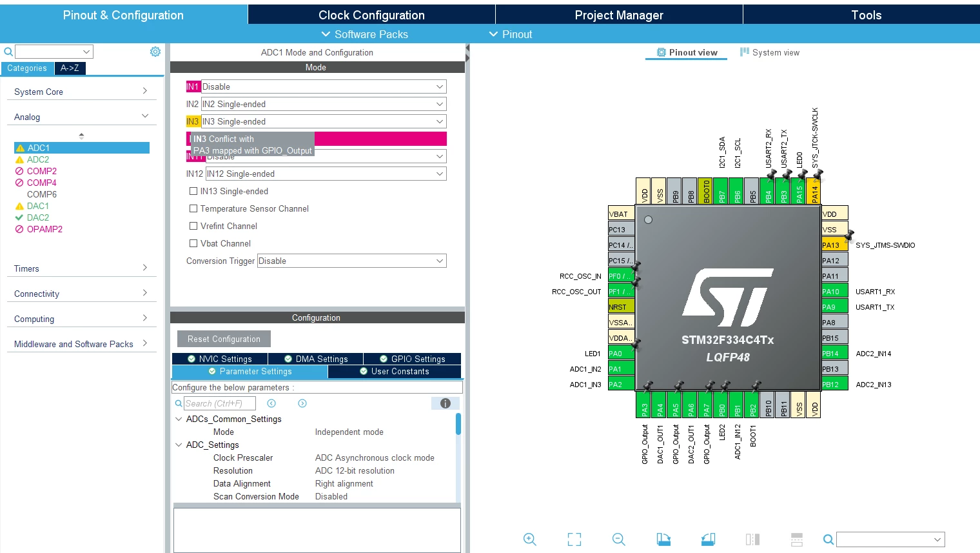Select DAC1 in the Analog list
The image size is (980, 553).
pyautogui.click(x=37, y=206)
